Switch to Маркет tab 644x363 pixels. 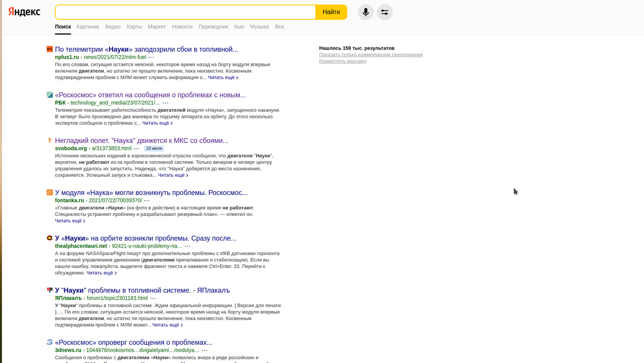157,27
